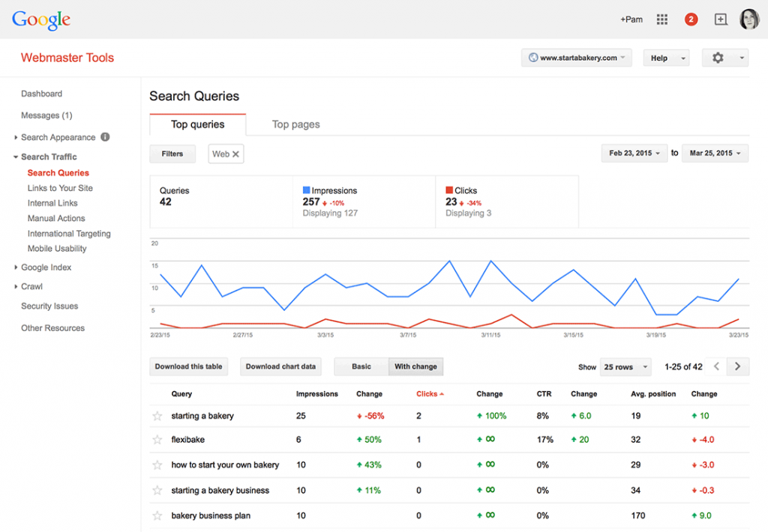Open the 'how to start your own bakery' query

pos(225,465)
